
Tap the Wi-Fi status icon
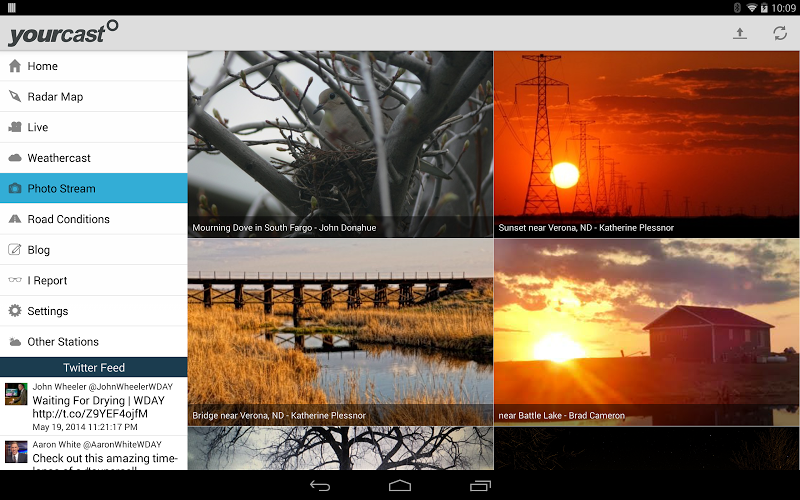(x=752, y=8)
